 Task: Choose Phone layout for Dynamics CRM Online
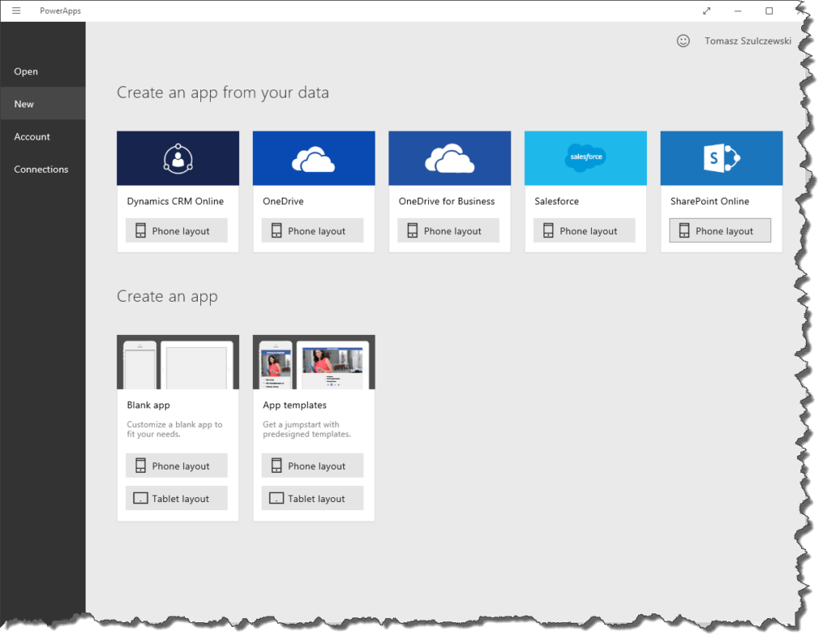(177, 231)
